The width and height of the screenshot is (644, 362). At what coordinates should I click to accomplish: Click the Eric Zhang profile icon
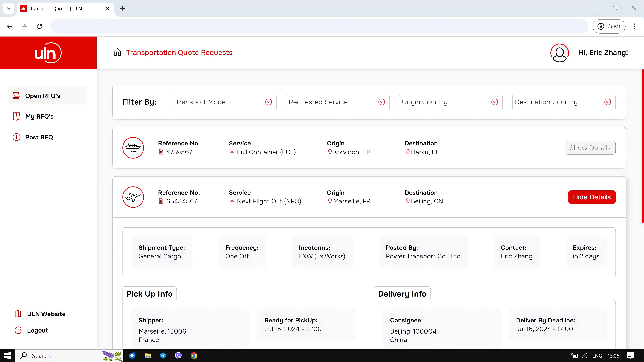(x=559, y=52)
